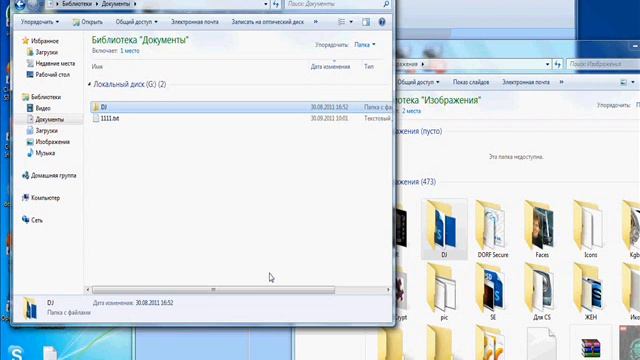Select Домашняя группа in navigation pane

[49, 176]
